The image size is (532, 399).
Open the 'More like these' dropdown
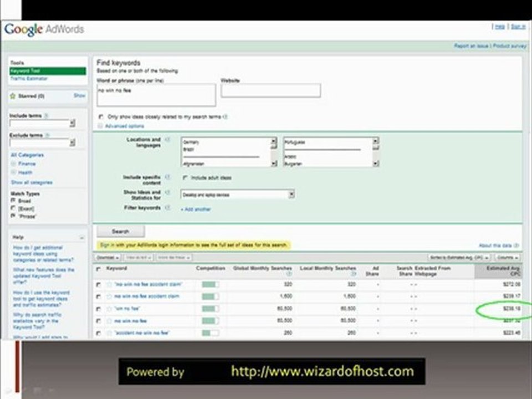173,258
